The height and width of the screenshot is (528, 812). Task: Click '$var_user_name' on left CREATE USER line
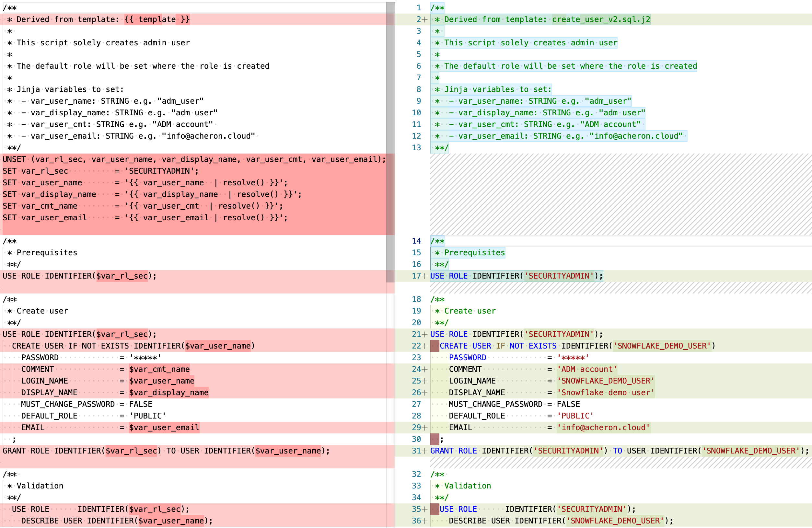[x=218, y=346]
